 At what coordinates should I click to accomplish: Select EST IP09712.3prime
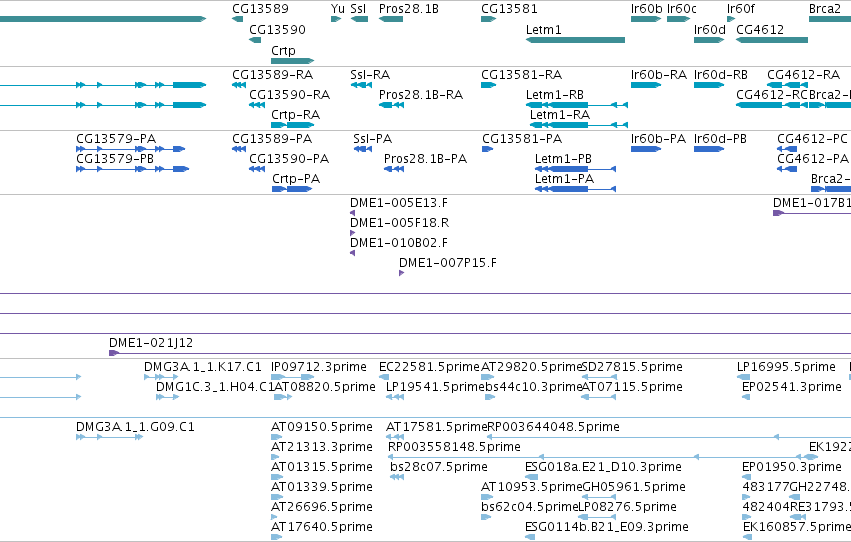[x=319, y=367]
